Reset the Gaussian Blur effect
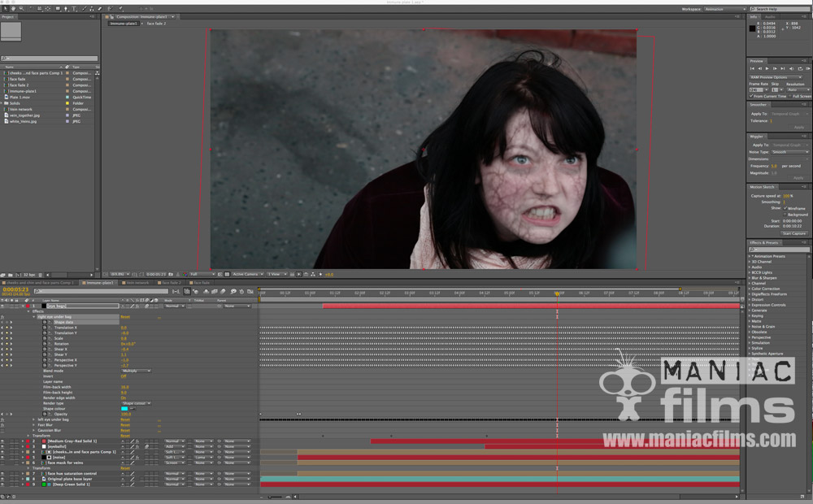813x504 pixels. (x=125, y=430)
